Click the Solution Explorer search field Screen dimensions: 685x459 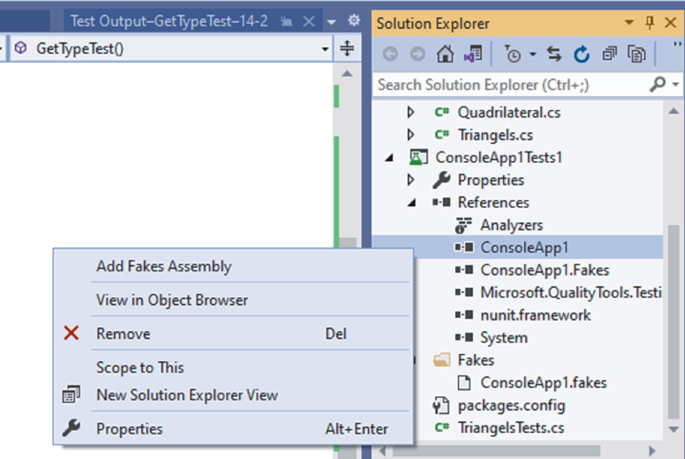click(x=510, y=85)
